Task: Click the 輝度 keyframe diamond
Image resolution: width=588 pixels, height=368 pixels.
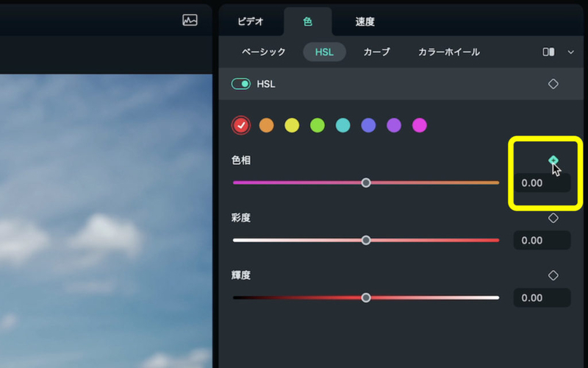Action: [553, 275]
